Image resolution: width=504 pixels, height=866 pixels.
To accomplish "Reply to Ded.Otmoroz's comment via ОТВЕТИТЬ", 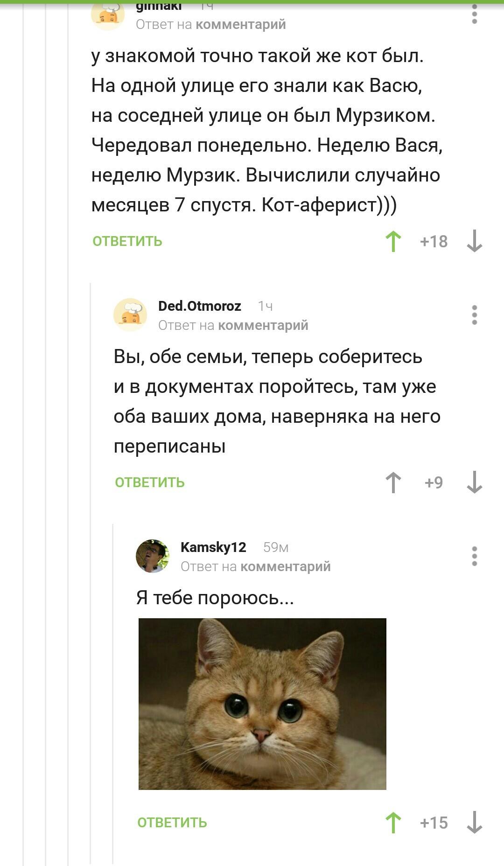I will (x=150, y=482).
